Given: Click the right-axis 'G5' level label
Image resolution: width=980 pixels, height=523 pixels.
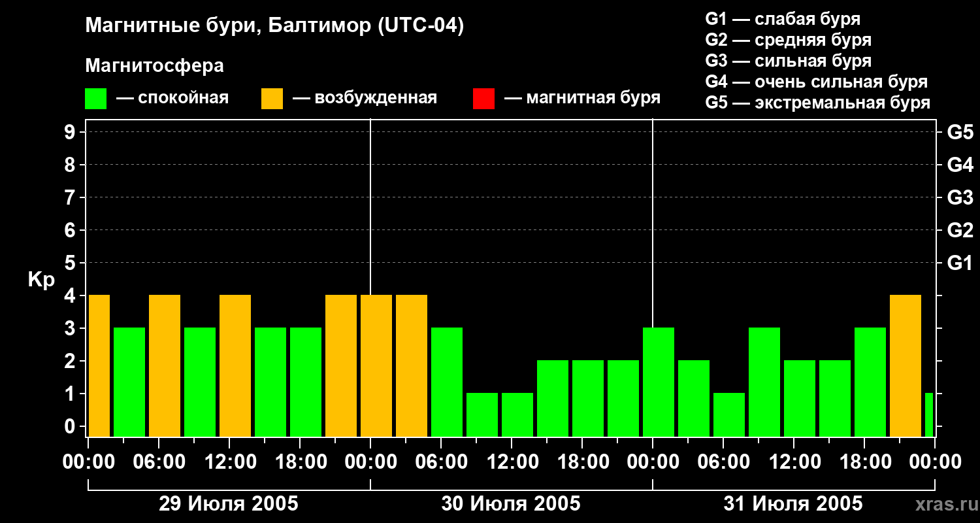Looking at the screenshot, I should tap(960, 132).
